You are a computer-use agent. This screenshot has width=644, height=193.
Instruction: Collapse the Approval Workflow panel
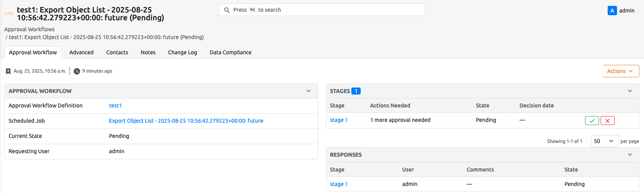[x=308, y=91]
